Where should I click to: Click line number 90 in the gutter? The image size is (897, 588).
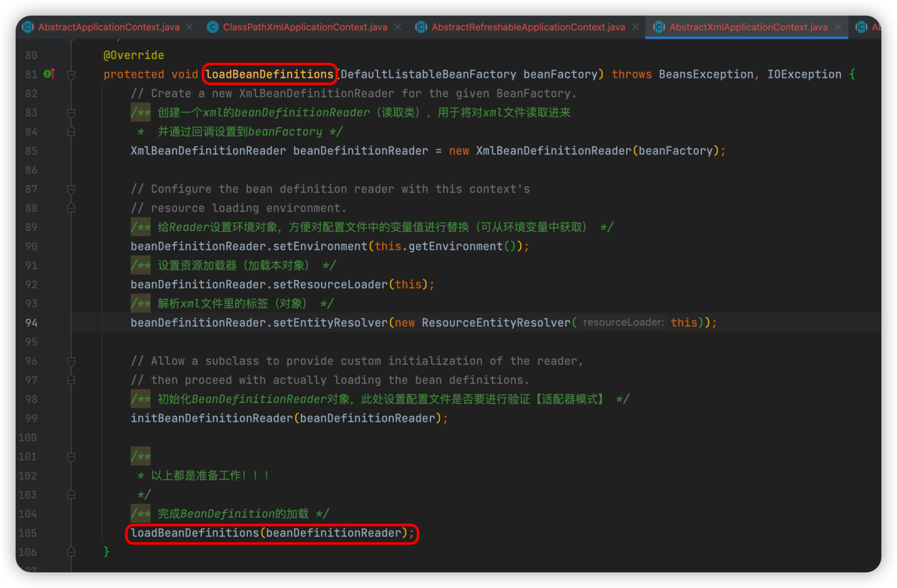pos(31,247)
